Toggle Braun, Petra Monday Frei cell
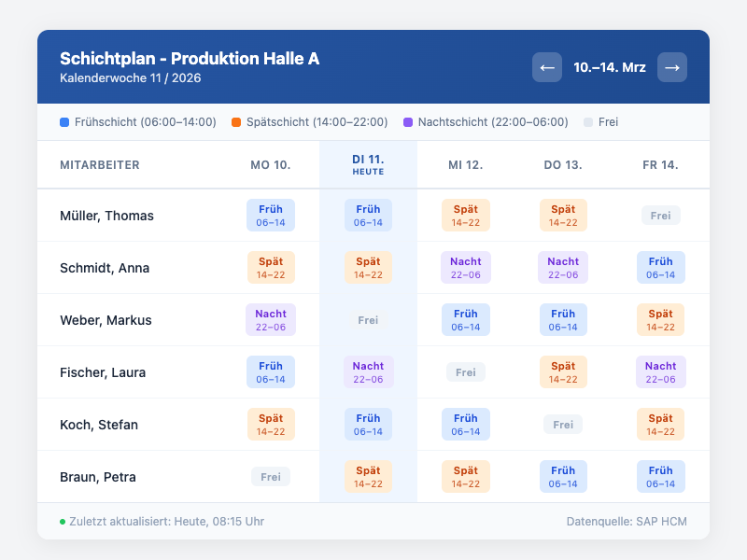Image resolution: width=747 pixels, height=560 pixels. [271, 476]
